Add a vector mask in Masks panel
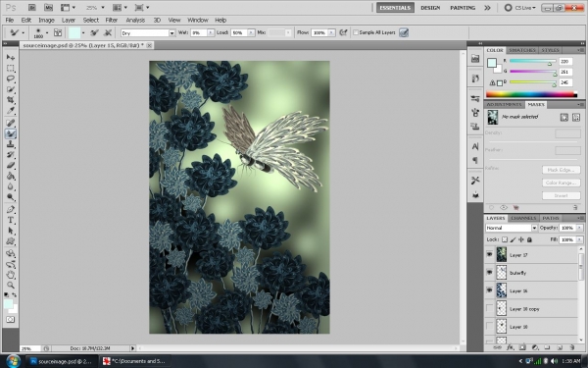 pyautogui.click(x=576, y=118)
